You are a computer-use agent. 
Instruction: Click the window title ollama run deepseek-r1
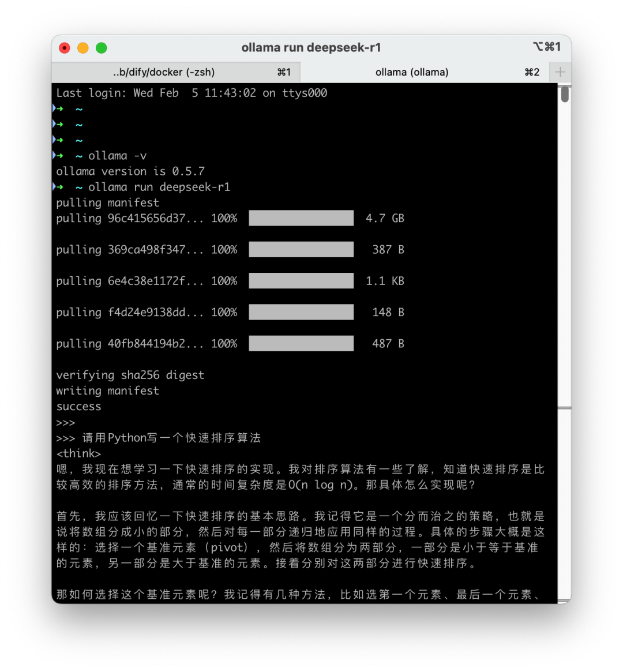[311, 47]
